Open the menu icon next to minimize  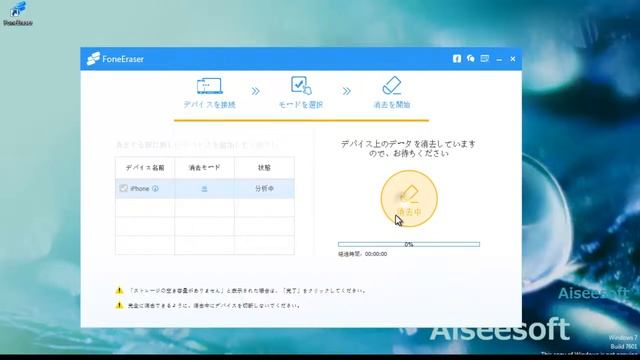coord(484,59)
